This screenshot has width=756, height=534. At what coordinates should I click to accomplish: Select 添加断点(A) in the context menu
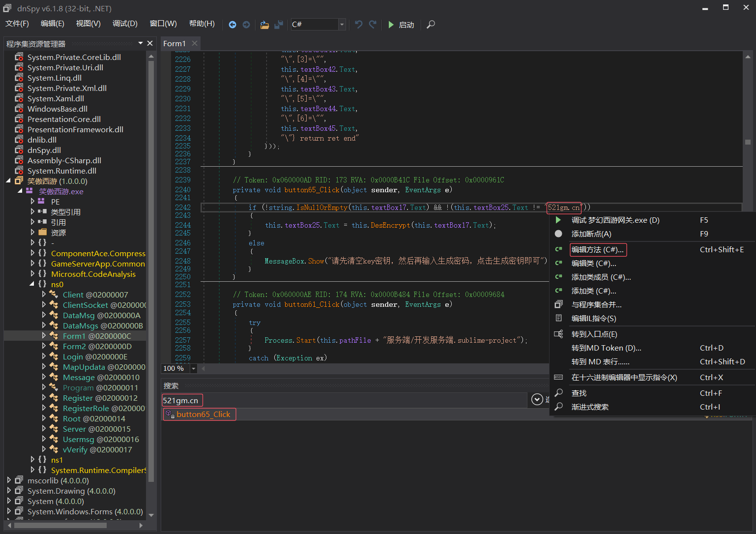591,234
